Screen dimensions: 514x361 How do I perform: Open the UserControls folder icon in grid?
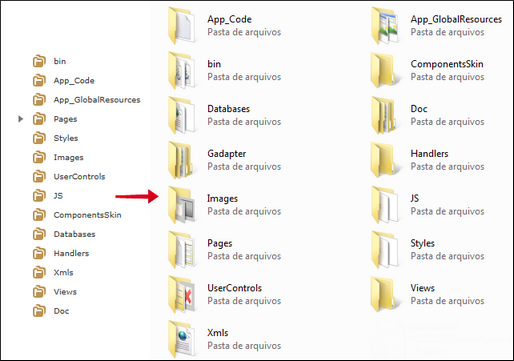tap(182, 294)
